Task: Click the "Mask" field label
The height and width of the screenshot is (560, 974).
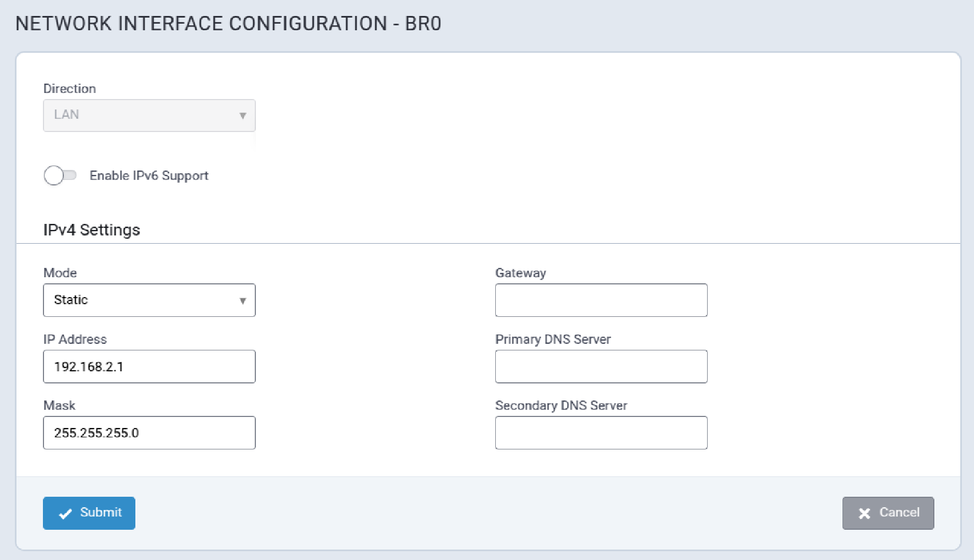Action: pyautogui.click(x=59, y=405)
